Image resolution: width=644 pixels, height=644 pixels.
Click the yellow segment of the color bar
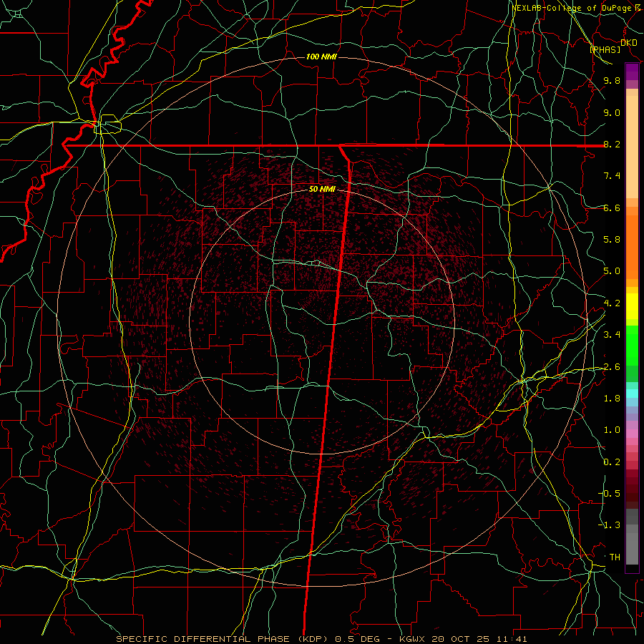(632, 306)
